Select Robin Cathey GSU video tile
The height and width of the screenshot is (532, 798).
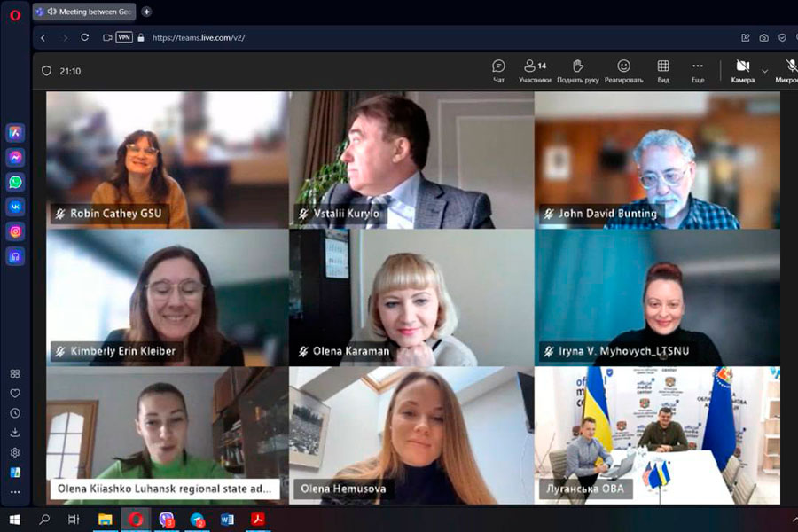(168, 160)
